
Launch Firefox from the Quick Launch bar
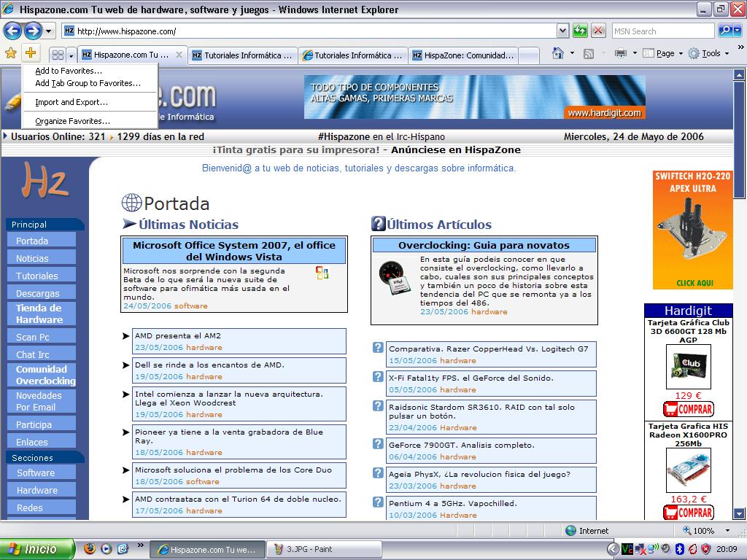pos(90,549)
